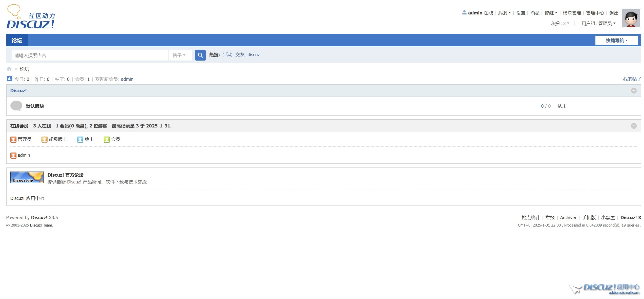Click hot search term 活动

228,55
